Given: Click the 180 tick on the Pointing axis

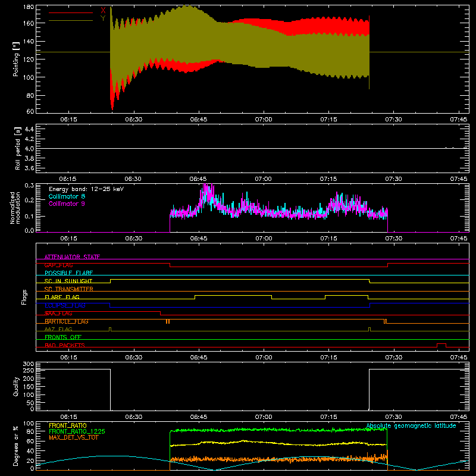Looking at the screenshot, I should pos(29,7).
